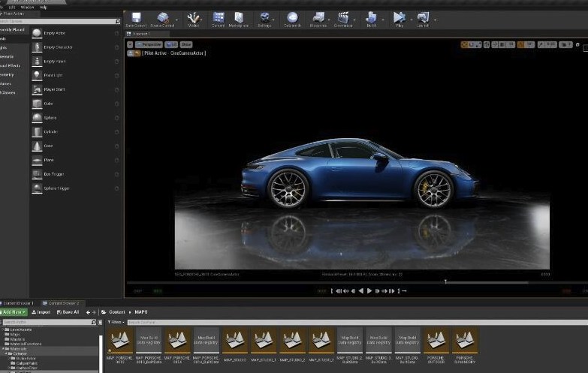Select the Point Light placement item
The image size is (588, 373).
coord(75,75)
